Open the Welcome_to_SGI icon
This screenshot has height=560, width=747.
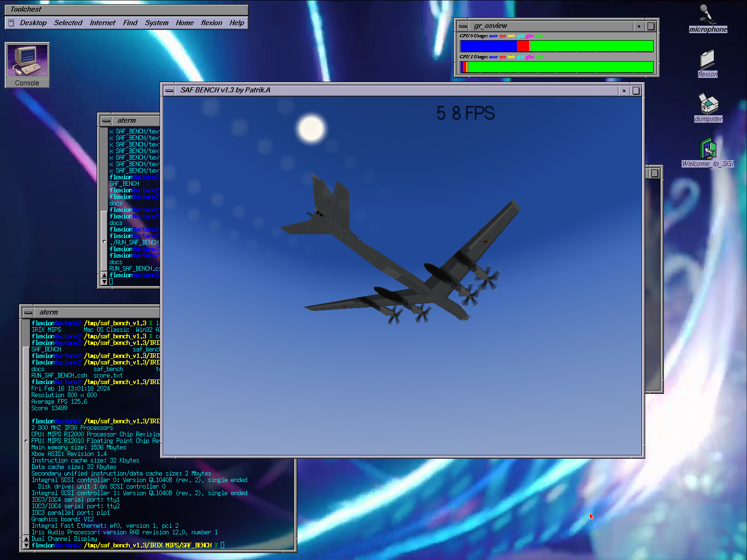pos(708,149)
